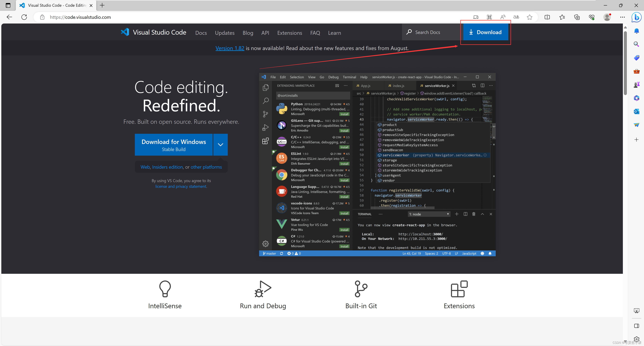
Task: Click the Version 1.82 link
Action: (x=230, y=48)
